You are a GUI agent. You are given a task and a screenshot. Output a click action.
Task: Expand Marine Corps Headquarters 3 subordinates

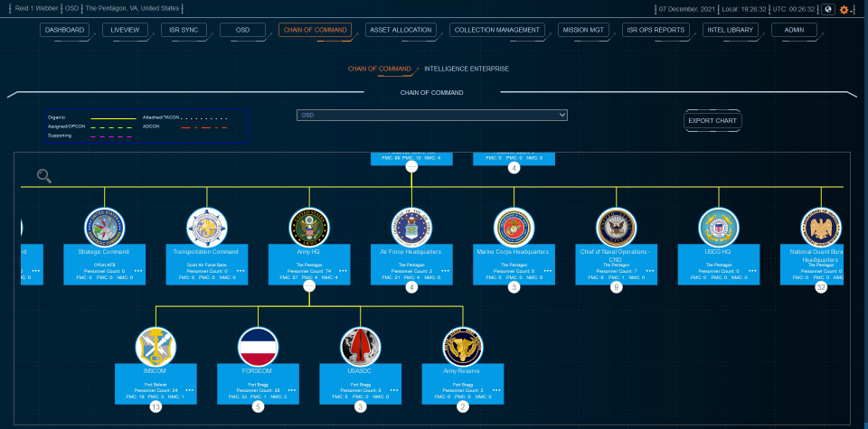tap(514, 287)
